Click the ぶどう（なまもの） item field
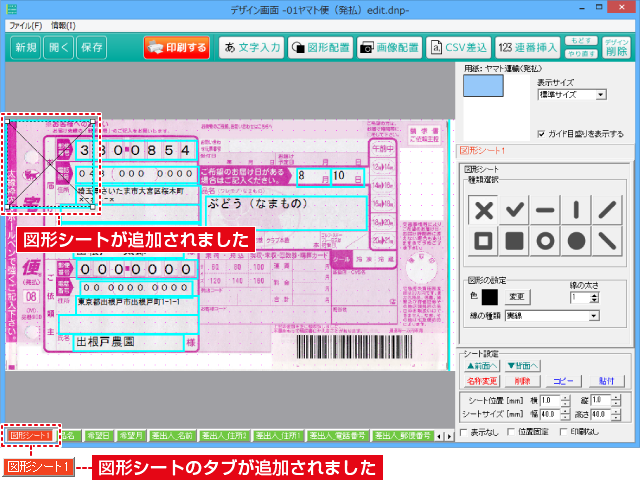This screenshot has height=480, width=640. (x=286, y=213)
